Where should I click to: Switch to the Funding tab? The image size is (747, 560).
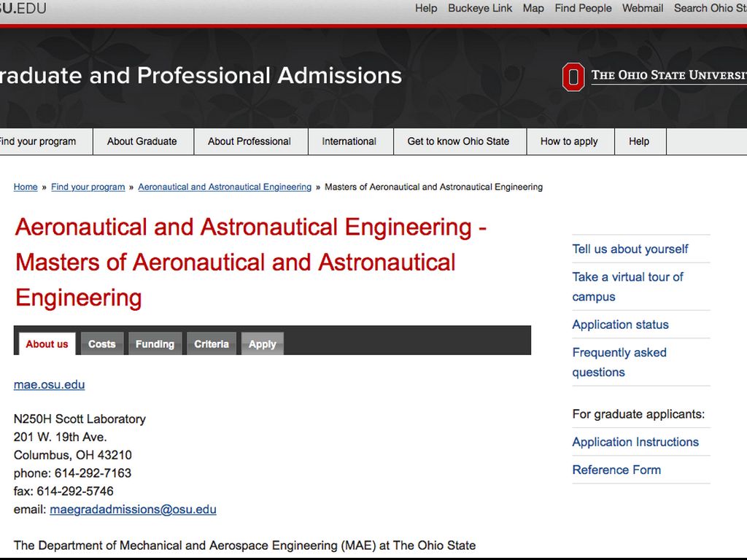155,344
